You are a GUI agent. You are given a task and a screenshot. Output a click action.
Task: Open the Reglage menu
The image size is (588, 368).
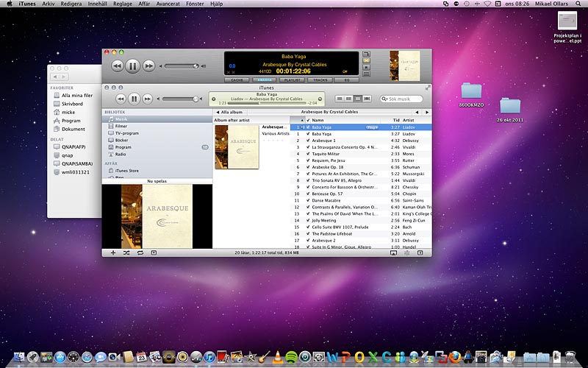click(x=123, y=4)
